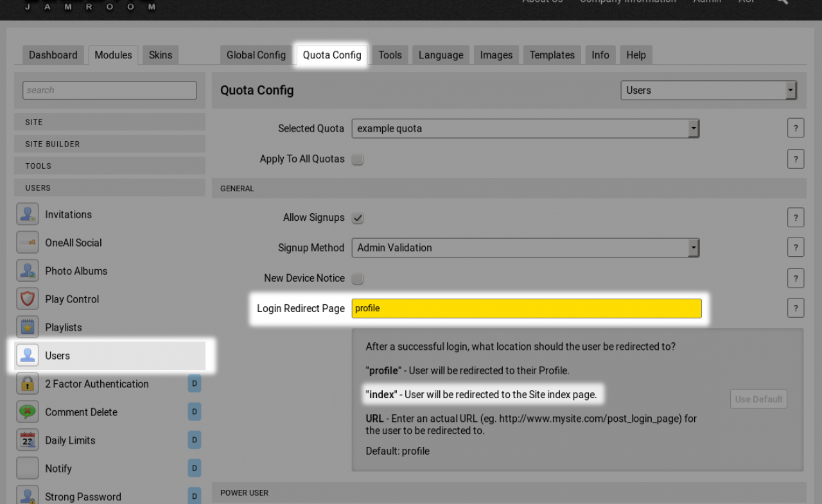Switch to the Global Config tab
This screenshot has width=822, height=504.
click(x=256, y=55)
